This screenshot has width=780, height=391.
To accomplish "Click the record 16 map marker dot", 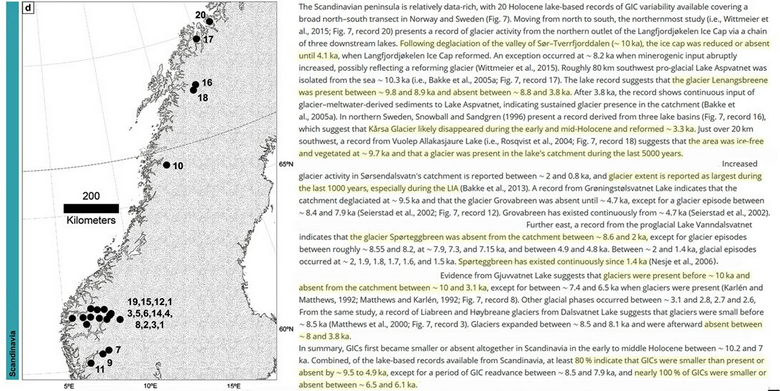I will coord(195,85).
